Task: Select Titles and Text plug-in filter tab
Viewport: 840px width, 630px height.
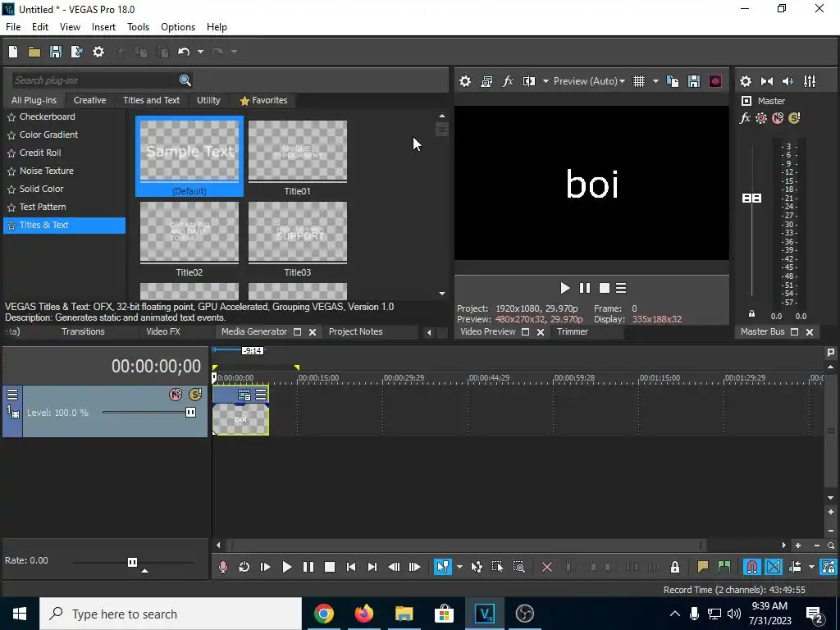Action: point(151,100)
